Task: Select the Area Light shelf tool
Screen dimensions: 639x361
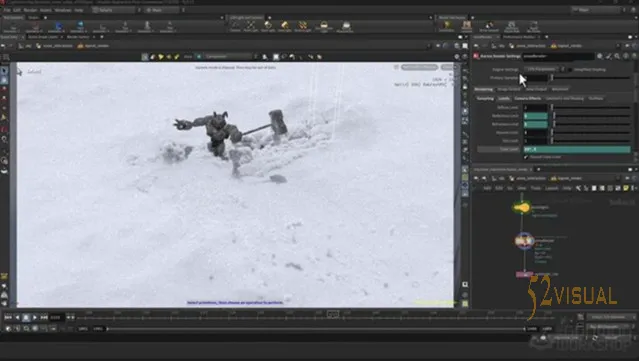Action: pyautogui.click(x=285, y=26)
